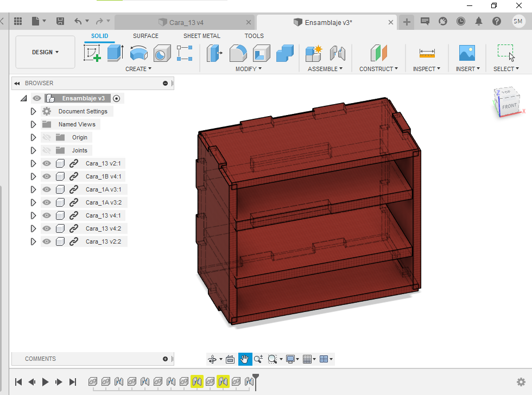Viewport: 532px width, 395px height.
Task: Click the Zoom magnifier tool
Action: (258, 359)
